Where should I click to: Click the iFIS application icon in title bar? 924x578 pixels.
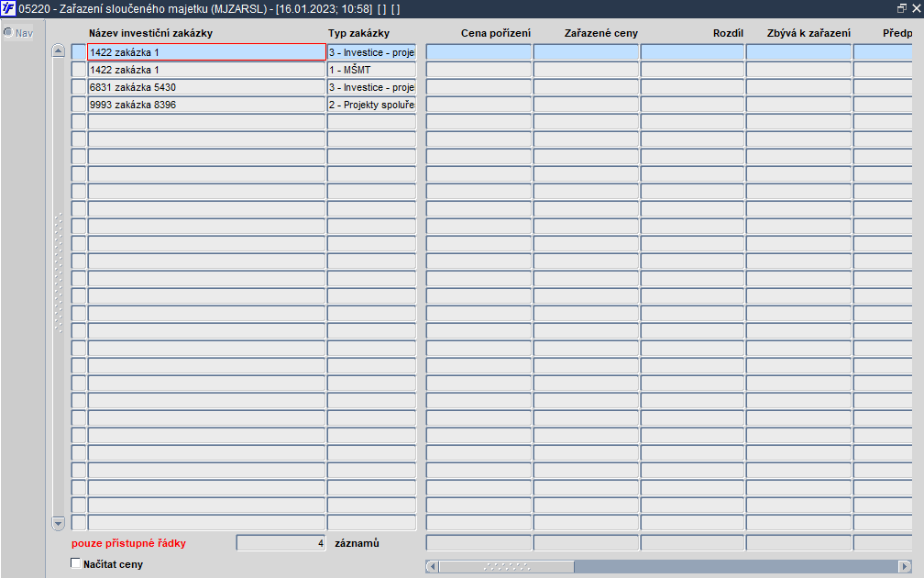click(x=8, y=9)
